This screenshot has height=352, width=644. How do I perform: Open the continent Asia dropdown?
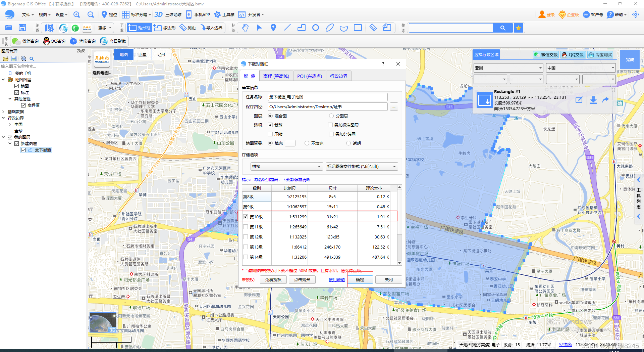(508, 68)
